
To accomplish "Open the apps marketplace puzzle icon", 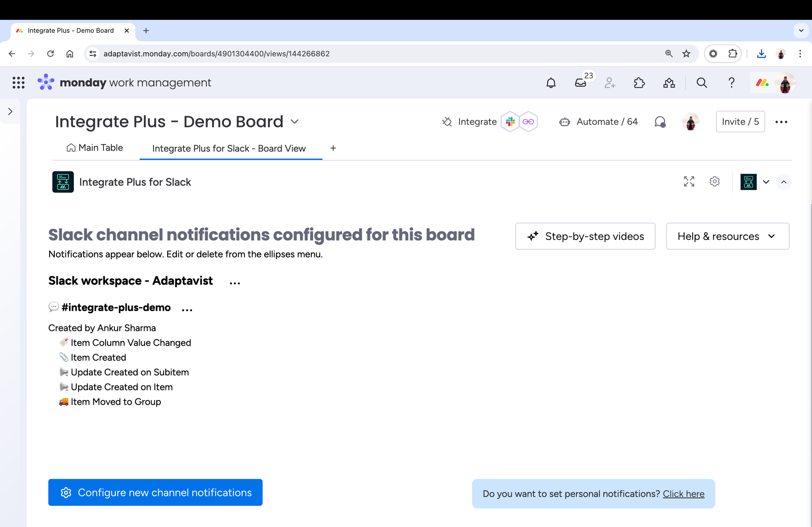I will tap(639, 83).
